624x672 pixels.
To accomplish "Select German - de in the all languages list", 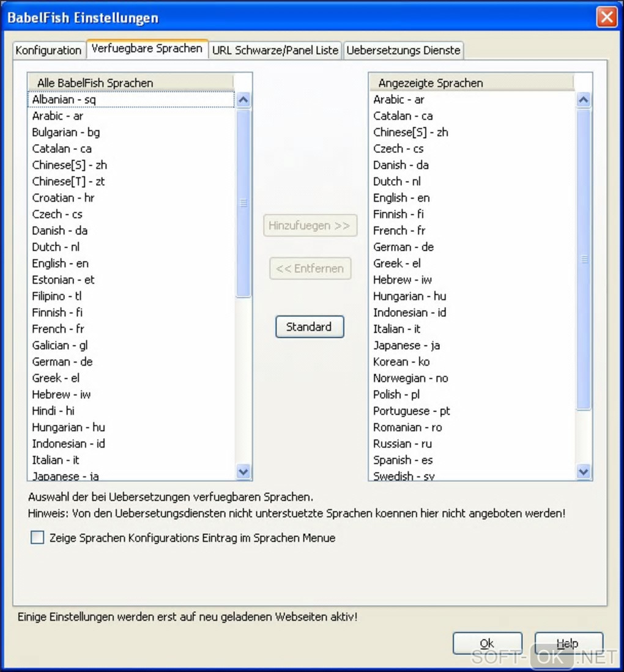I will tap(132, 361).
